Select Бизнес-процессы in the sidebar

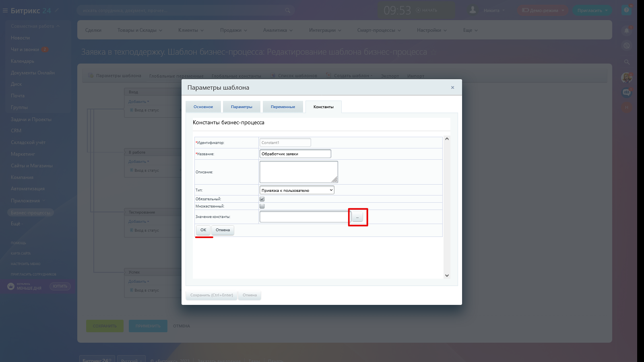31,213
